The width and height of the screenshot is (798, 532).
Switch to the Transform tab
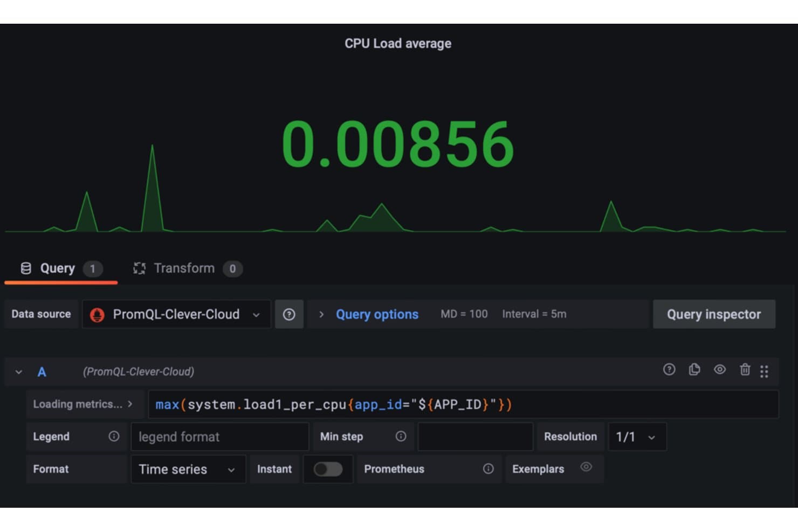coord(187,268)
